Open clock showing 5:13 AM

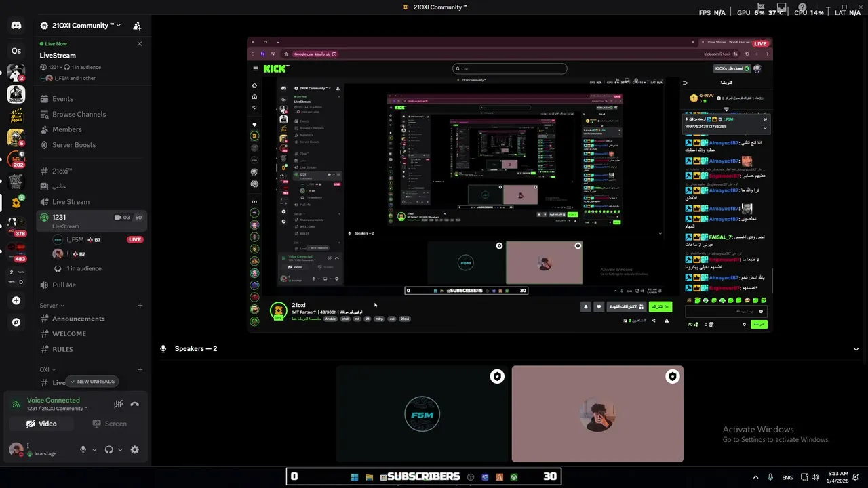(x=838, y=477)
